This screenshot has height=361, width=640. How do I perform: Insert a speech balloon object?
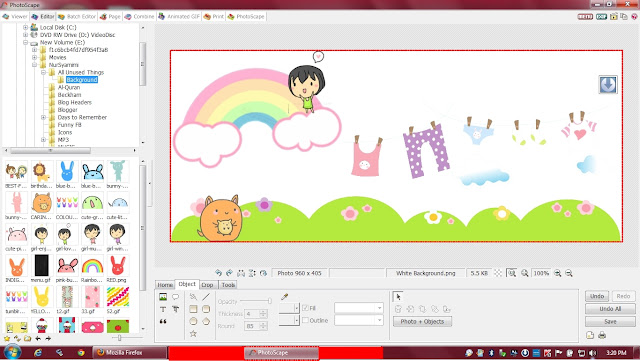[176, 297]
